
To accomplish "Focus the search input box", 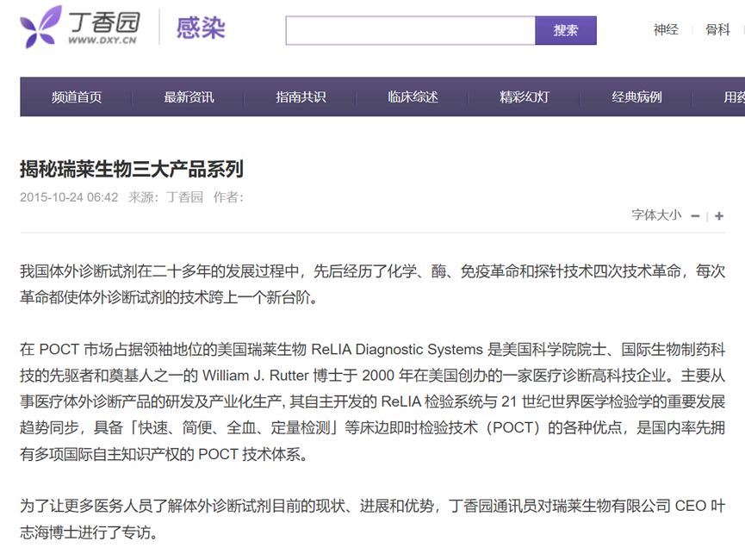I will (x=411, y=30).
